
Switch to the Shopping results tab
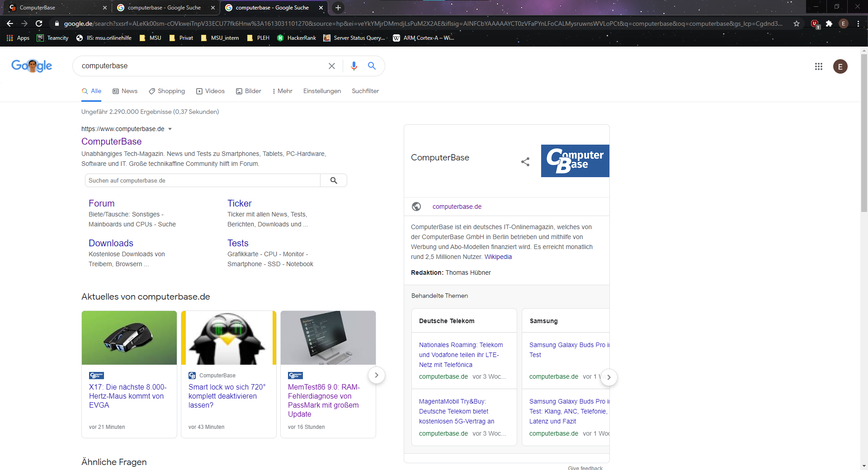pos(167,91)
